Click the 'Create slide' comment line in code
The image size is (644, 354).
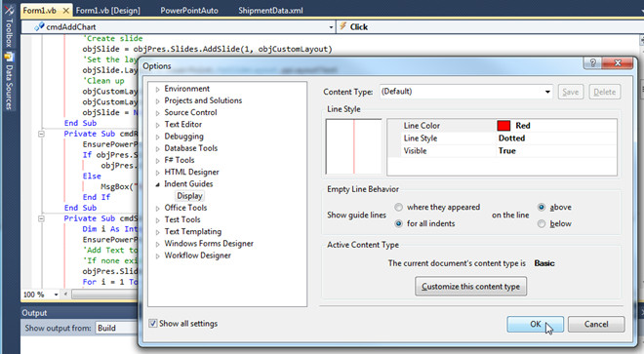[112, 38]
